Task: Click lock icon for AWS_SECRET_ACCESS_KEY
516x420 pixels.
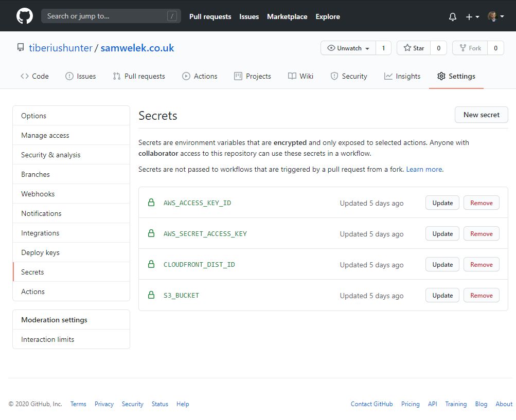Action: 151,233
